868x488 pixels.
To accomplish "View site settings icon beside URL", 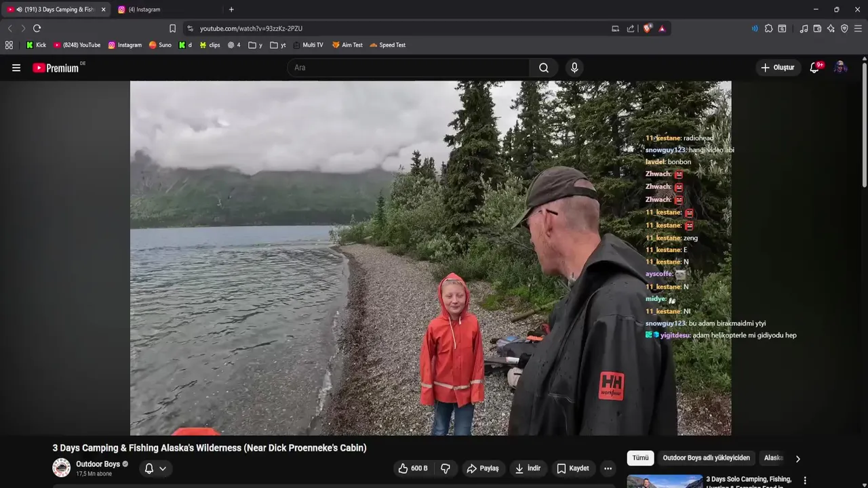I will [x=190, y=28].
